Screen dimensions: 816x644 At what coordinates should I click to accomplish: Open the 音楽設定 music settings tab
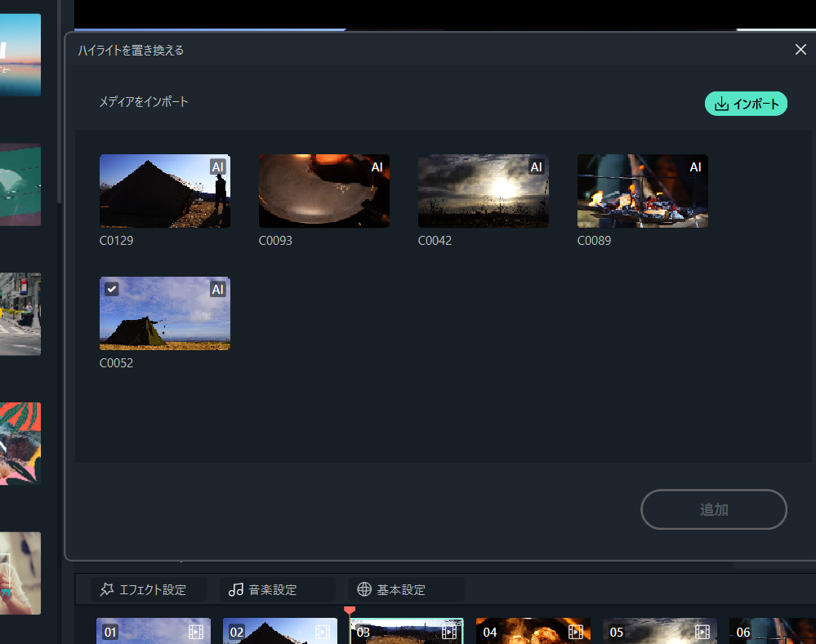click(x=278, y=589)
